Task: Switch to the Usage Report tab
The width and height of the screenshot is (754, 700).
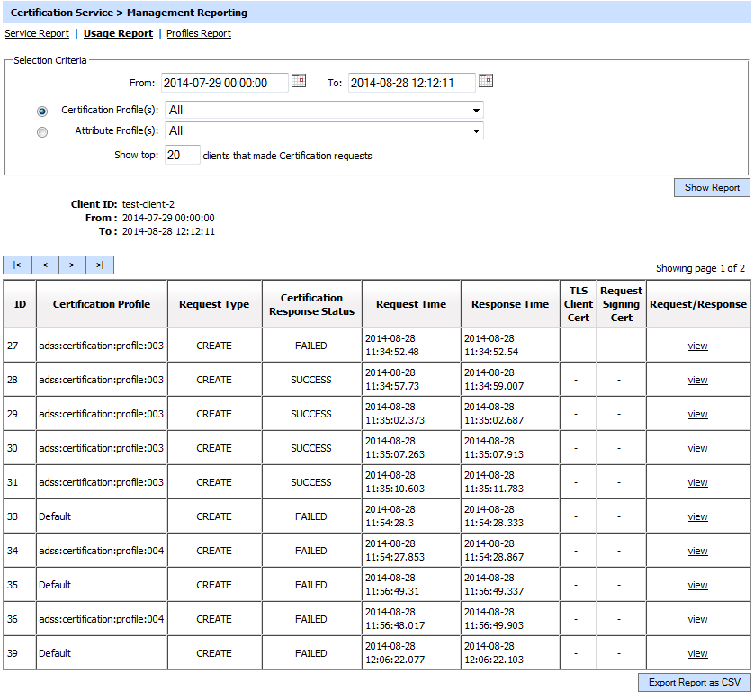Action: click(x=118, y=33)
